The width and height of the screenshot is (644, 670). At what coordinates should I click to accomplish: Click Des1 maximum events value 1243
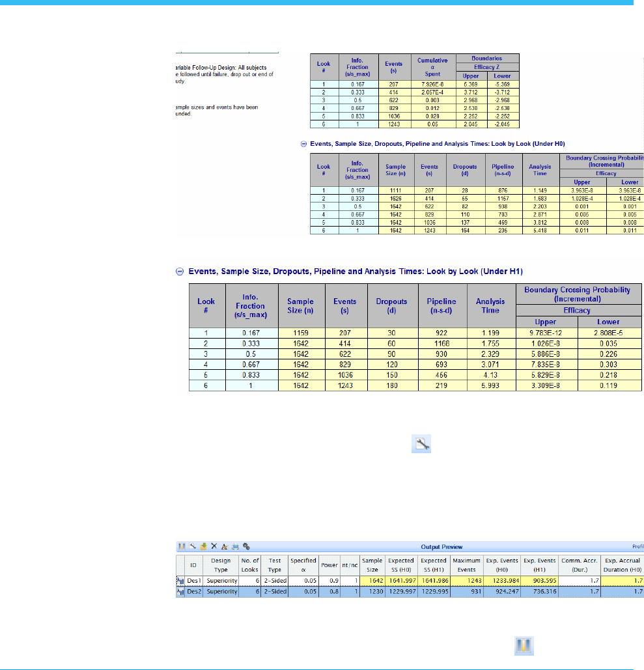click(466, 581)
